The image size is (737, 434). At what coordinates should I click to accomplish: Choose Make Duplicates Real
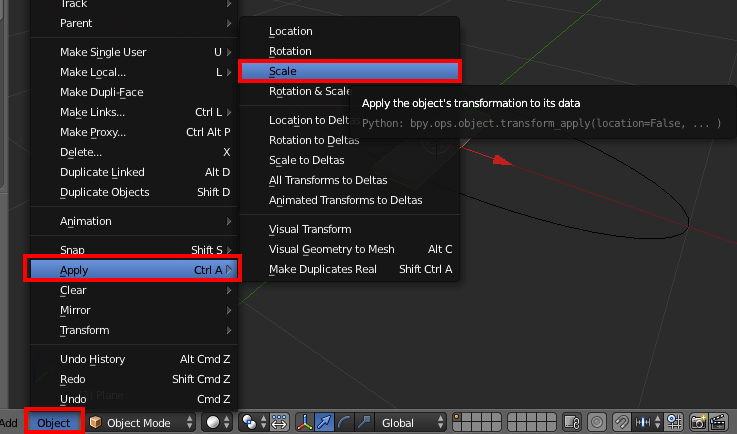click(350, 269)
